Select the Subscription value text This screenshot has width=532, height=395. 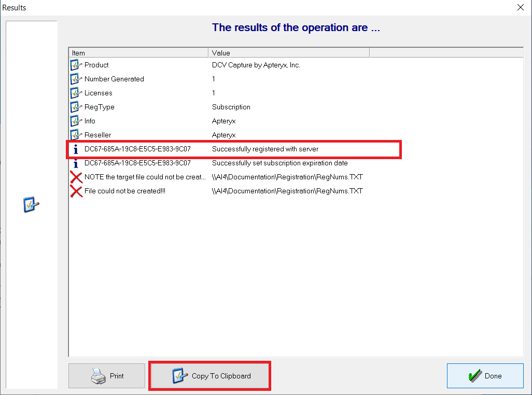231,107
